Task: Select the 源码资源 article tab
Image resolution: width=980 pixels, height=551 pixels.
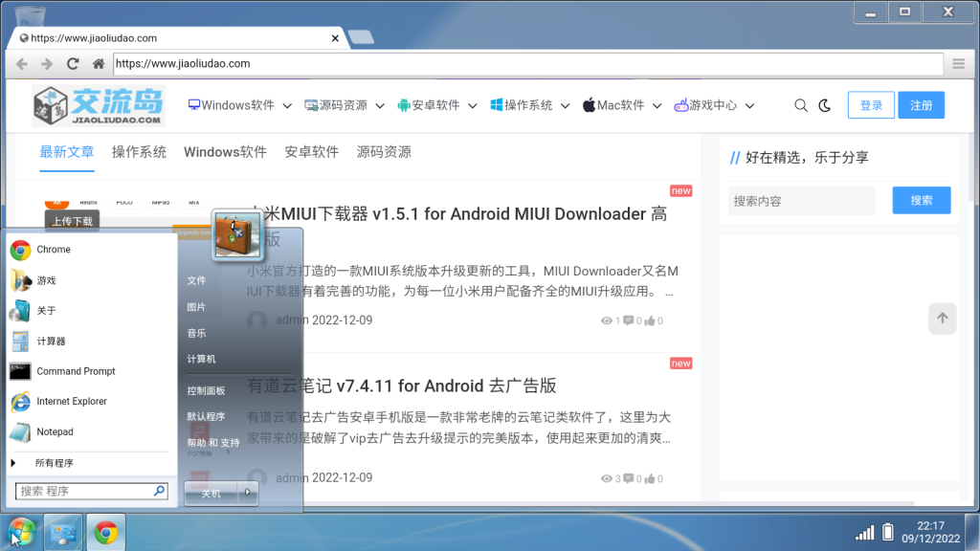Action: [384, 152]
